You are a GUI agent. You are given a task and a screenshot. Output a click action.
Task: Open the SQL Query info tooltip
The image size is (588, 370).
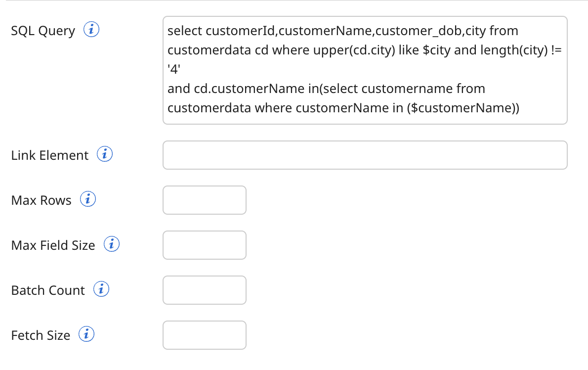(x=92, y=30)
